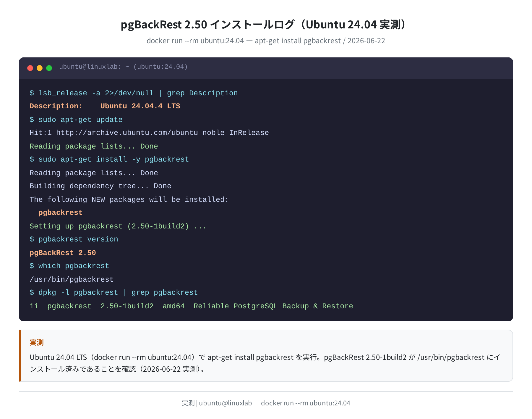The width and height of the screenshot is (532, 419).
Task: Click the sudo apt-get update command
Action: click(76, 120)
